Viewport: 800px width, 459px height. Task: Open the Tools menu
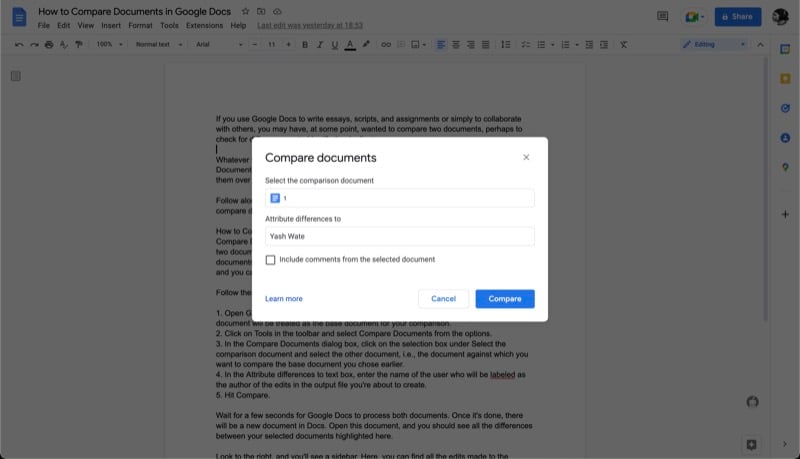pos(169,26)
